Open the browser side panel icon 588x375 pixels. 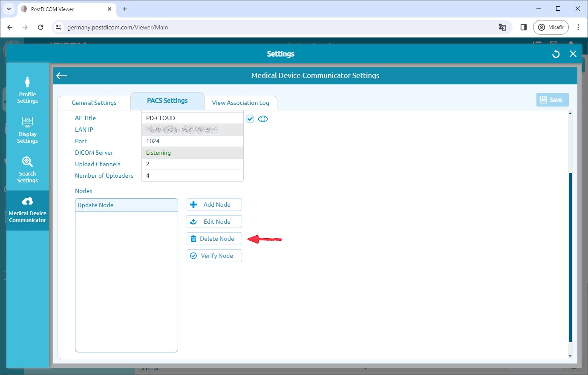point(523,27)
